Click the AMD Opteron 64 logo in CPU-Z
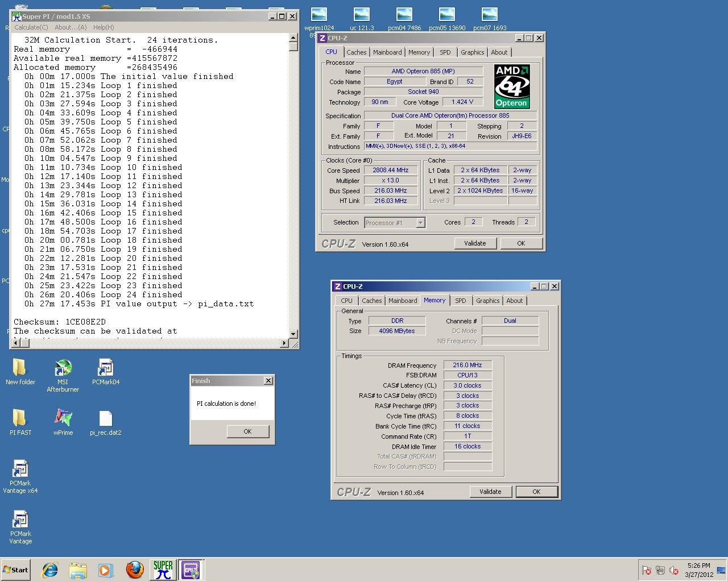The width and height of the screenshot is (728, 582). pyautogui.click(x=512, y=86)
